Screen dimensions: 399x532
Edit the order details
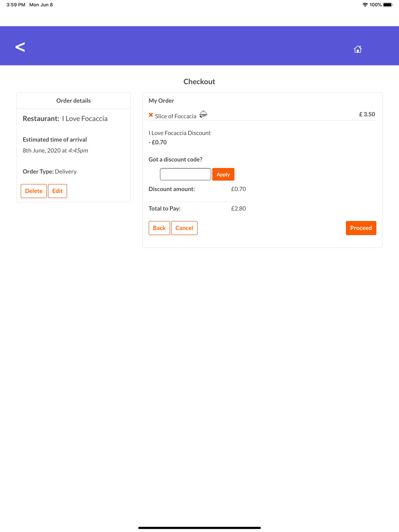(57, 191)
